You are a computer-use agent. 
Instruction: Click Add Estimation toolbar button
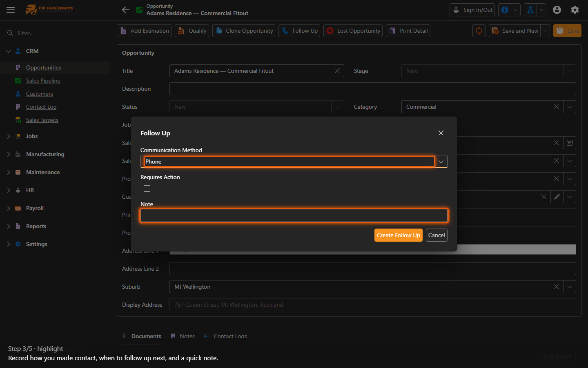coord(144,31)
